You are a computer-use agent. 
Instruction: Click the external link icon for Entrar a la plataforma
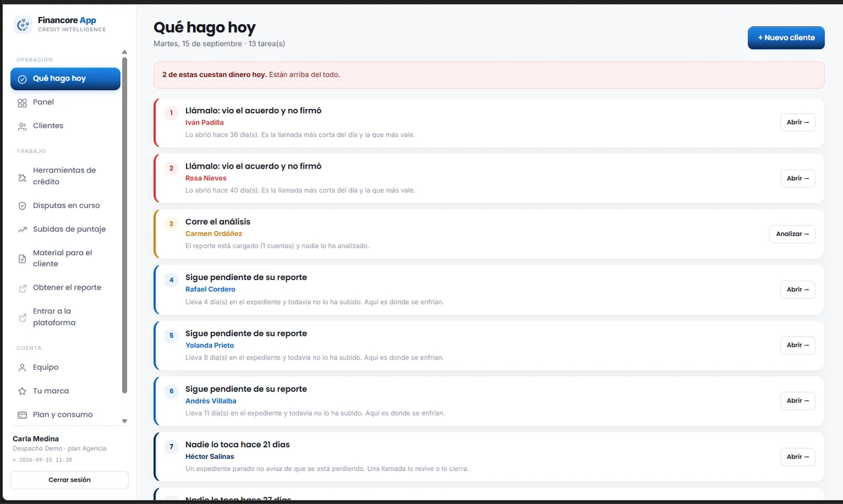(x=22, y=317)
